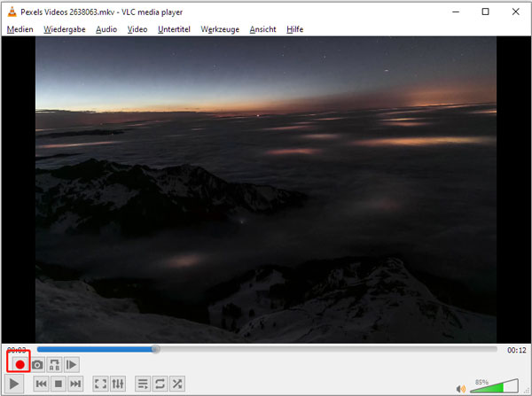
Task: Skip to previous media track
Action: click(x=41, y=384)
